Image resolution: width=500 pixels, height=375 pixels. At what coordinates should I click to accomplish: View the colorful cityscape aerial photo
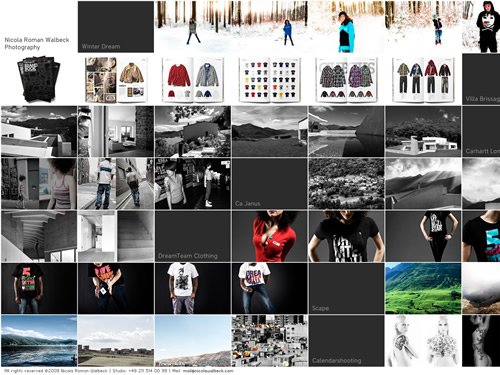pos(269,341)
